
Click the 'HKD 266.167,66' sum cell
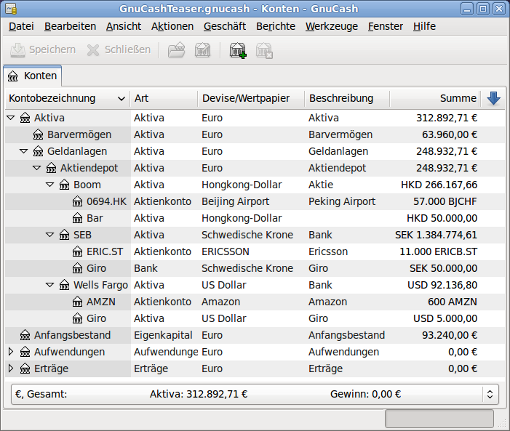click(x=439, y=185)
